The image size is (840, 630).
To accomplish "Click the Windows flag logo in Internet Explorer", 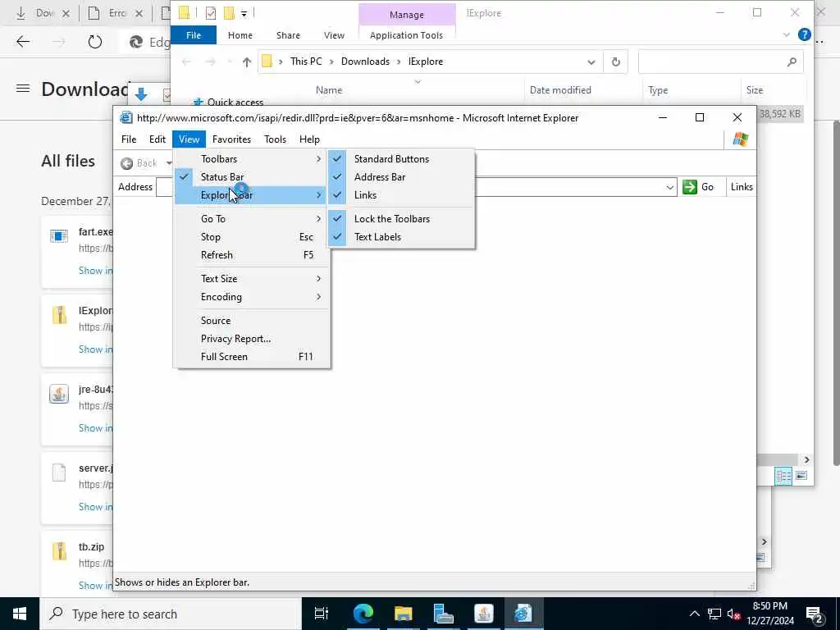I will pos(741,139).
